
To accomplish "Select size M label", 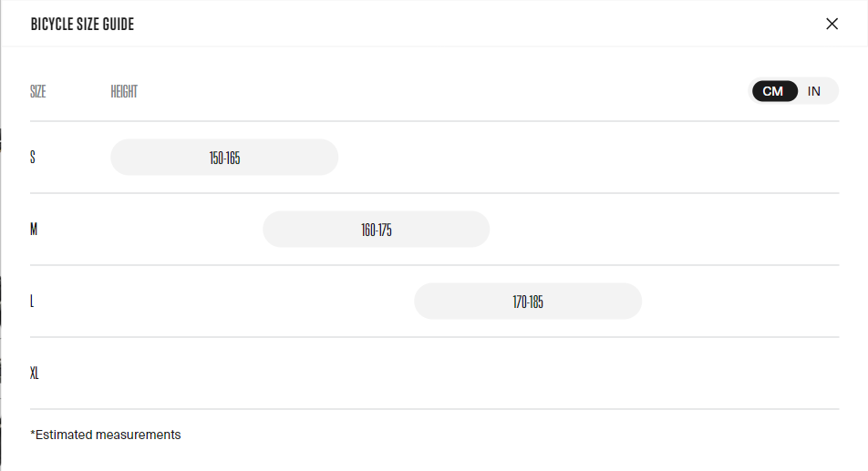I will pos(34,229).
